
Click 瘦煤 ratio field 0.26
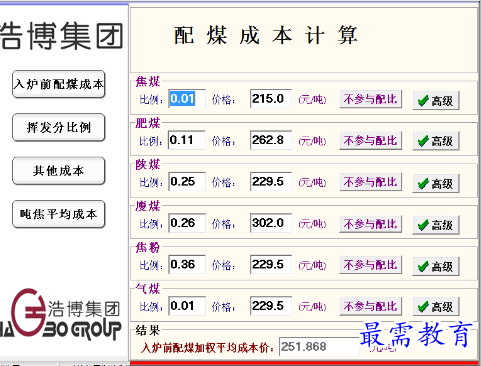pos(187,223)
